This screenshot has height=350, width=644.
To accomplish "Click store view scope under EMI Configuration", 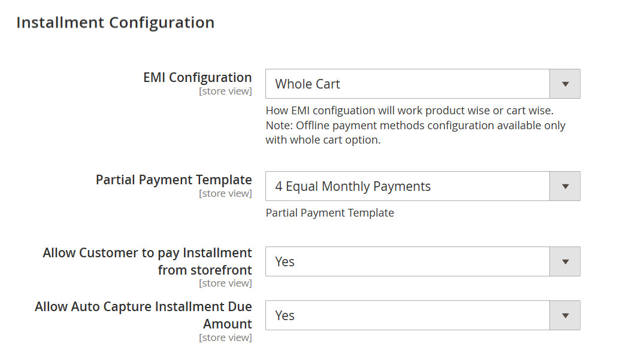I will point(225,91).
